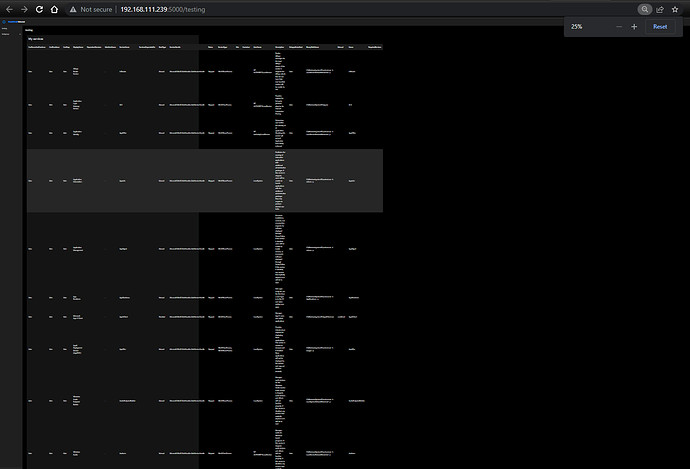This screenshot has width=690, height=469.
Task: Sort by the ServiceName column header
Action: [x=124, y=47]
